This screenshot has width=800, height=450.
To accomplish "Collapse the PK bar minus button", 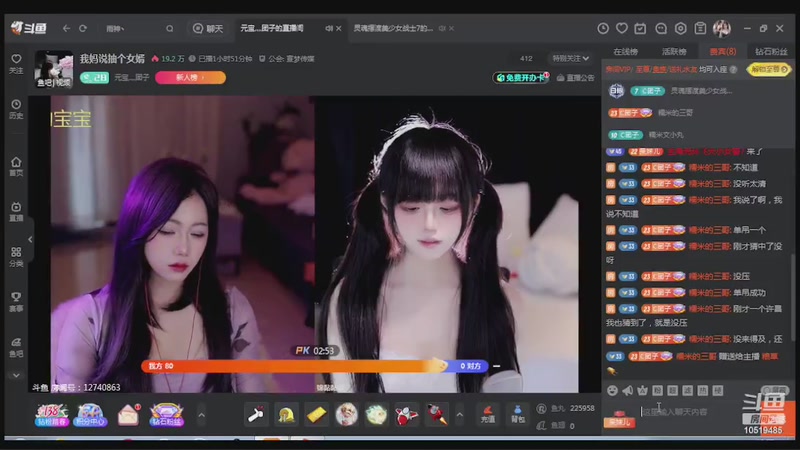I will pyautogui.click(x=496, y=366).
